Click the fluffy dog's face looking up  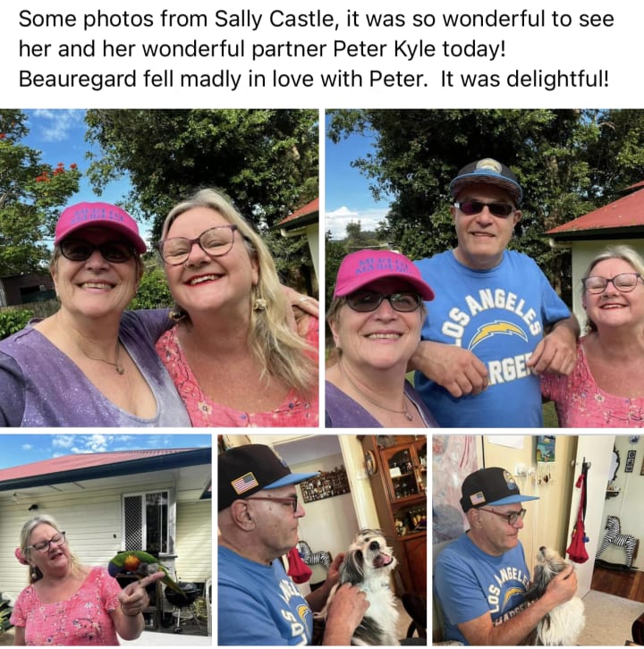[x=372, y=552]
